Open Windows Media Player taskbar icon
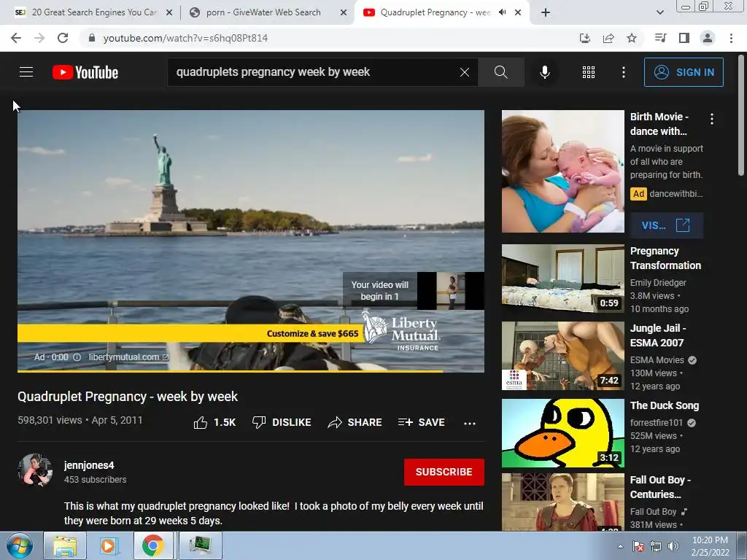The width and height of the screenshot is (747, 560). [x=108, y=546]
